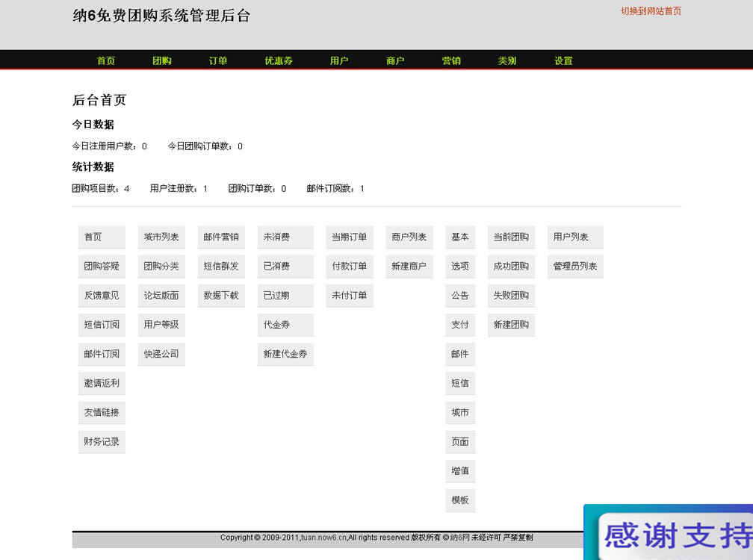Screen dimensions: 753x560
Task: Click the 切换到网站首页 link
Action: [651, 11]
